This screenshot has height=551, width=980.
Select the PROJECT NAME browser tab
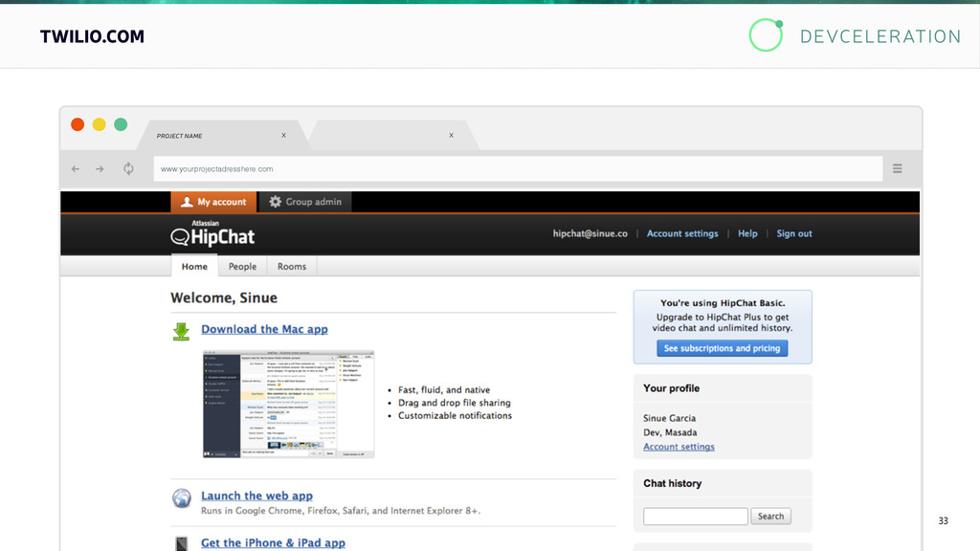[222, 136]
